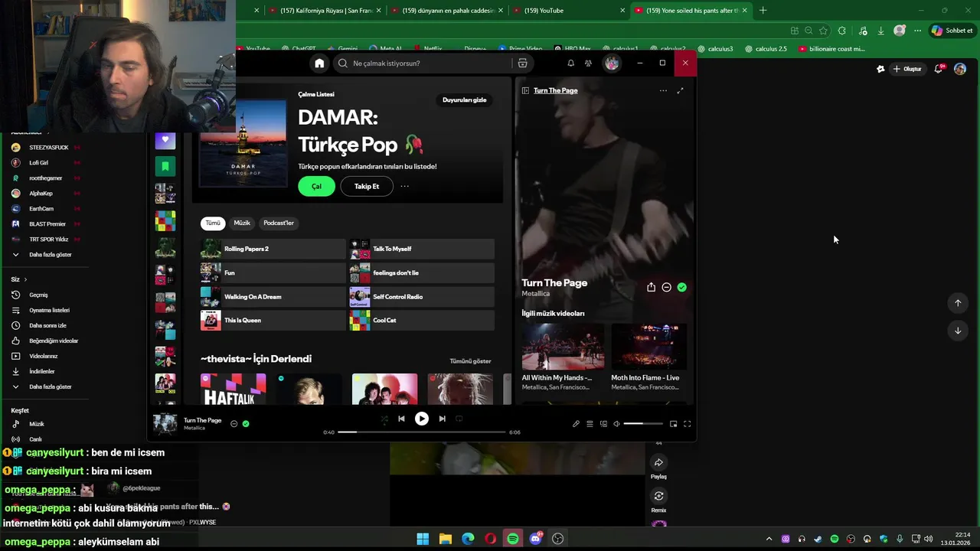The height and width of the screenshot is (551, 980).
Task: Show hidden system tray icons chevron
Action: click(769, 539)
